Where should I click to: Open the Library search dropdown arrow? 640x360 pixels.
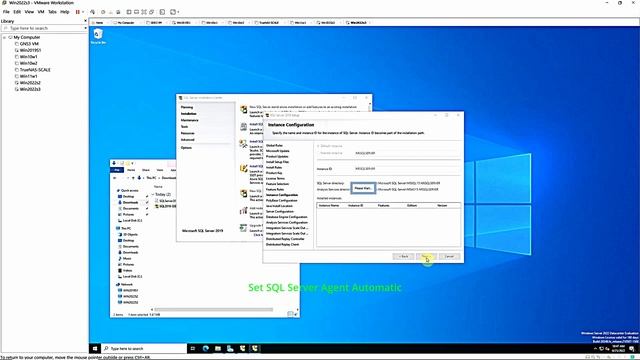[85, 28]
